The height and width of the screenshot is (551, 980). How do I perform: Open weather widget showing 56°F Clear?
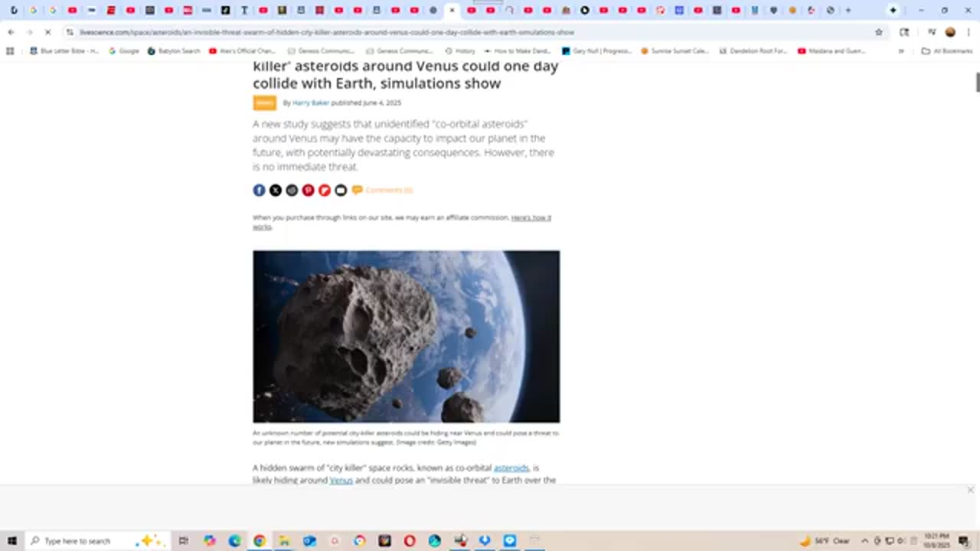pyautogui.click(x=825, y=541)
